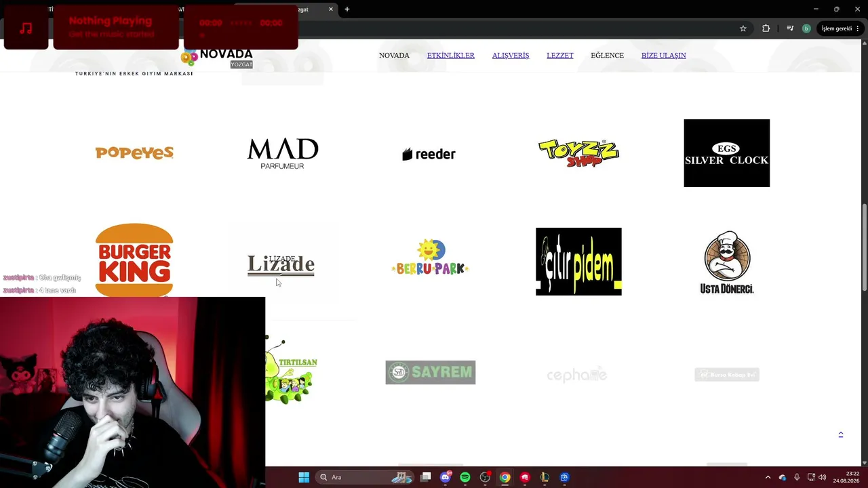Viewport: 868px width, 488px height.
Task: Open the MAD Parfumeur store logo
Action: click(282, 153)
